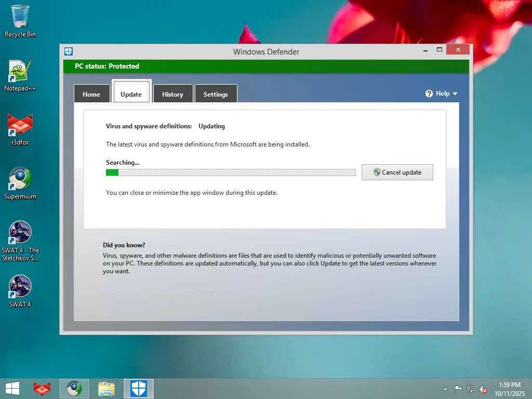Click the 'Did you know?' heading
The height and width of the screenshot is (399, 532).
tap(124, 245)
